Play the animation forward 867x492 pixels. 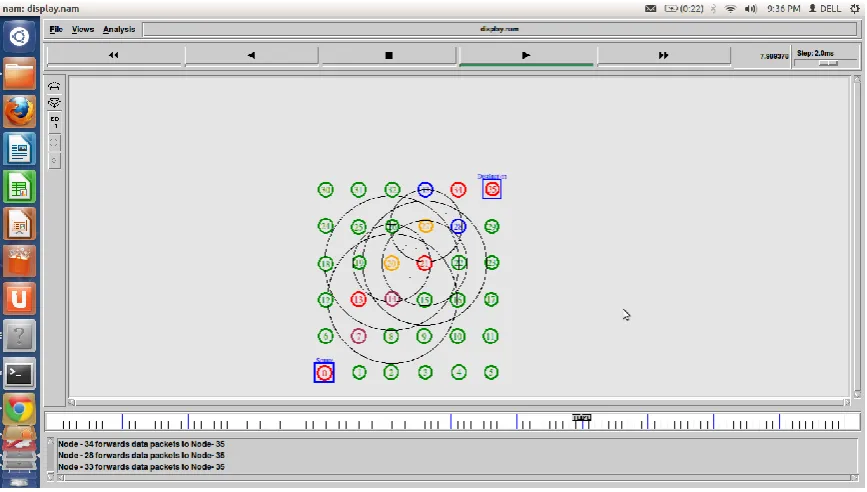[x=526, y=55]
